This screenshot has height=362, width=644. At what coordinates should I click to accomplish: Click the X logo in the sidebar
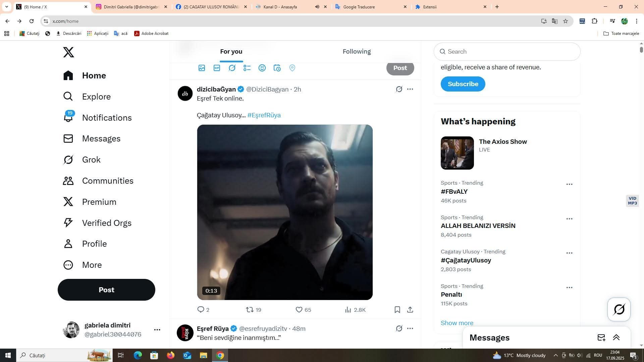pos(68,52)
